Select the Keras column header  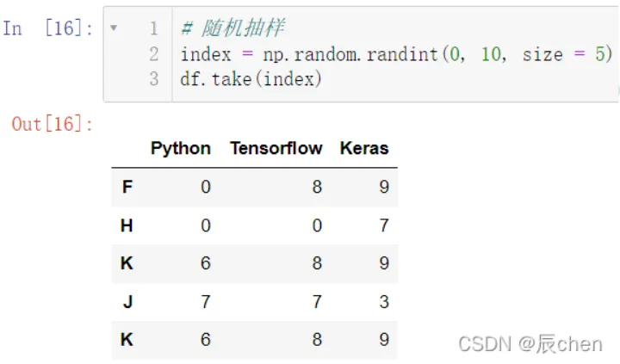tap(364, 148)
